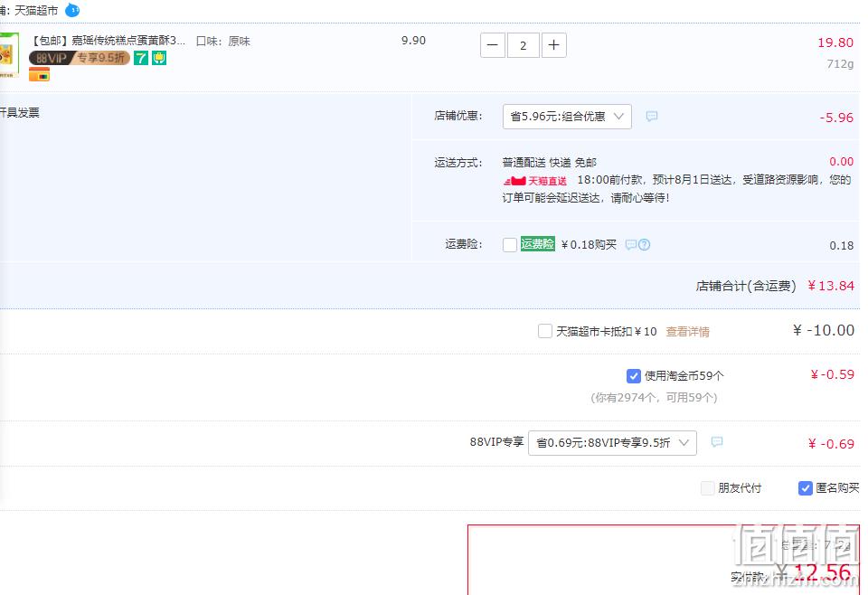Click the 712g weight label
The image size is (868, 595).
[x=840, y=63]
